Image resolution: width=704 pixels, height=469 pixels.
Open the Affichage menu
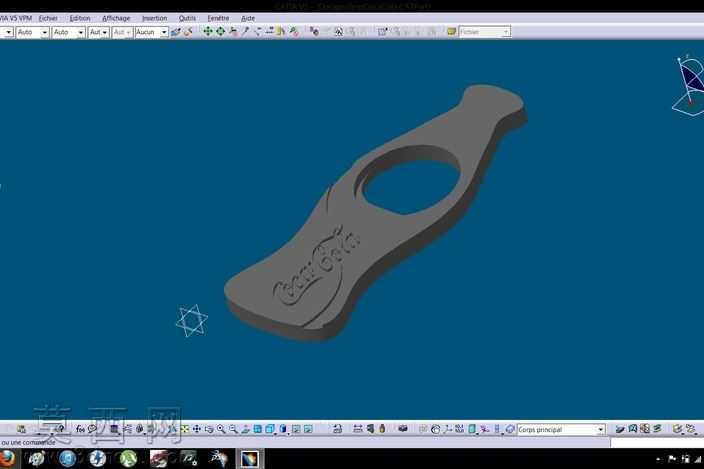click(116, 18)
